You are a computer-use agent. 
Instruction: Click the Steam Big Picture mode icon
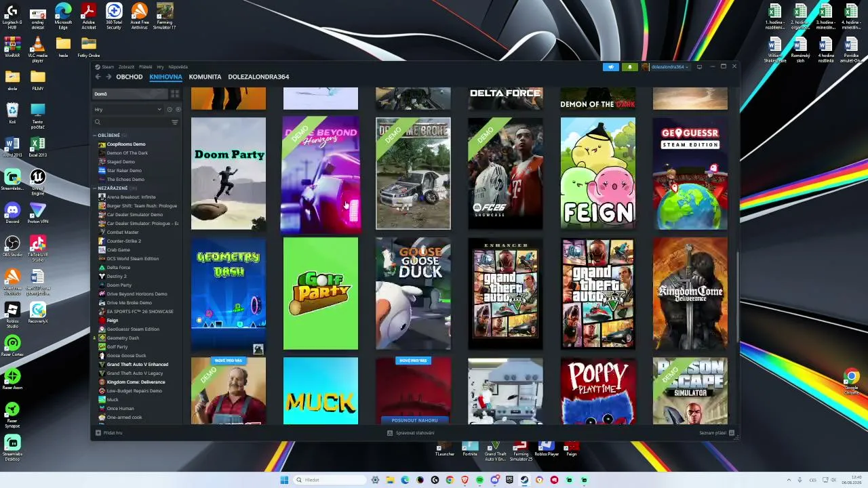[699, 66]
